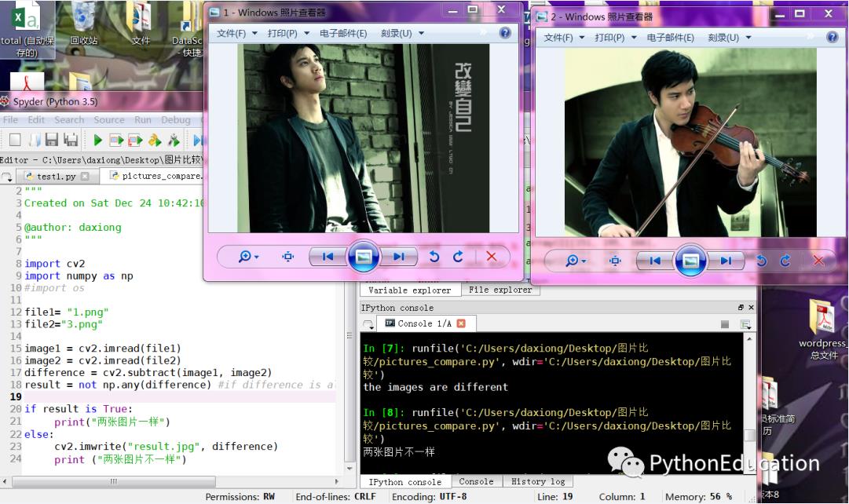The height and width of the screenshot is (504, 849).
Task: Open help in photo viewer window 1
Action: tap(505, 33)
